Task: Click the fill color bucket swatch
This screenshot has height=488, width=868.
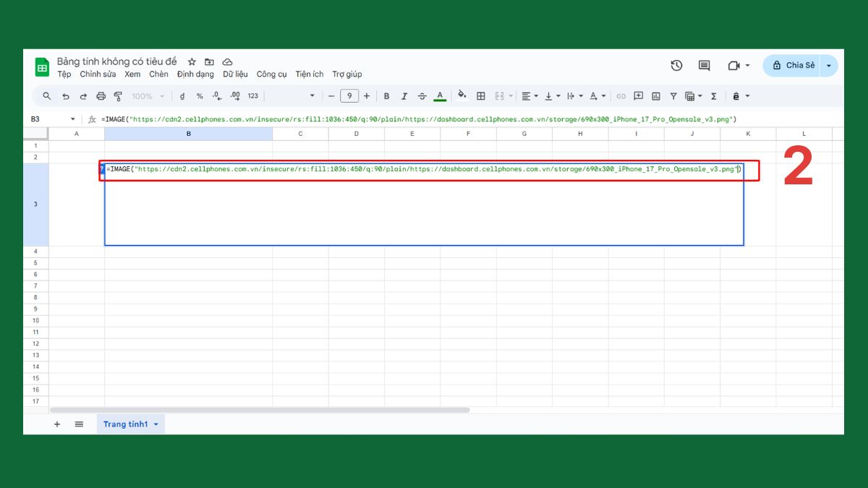Action: click(x=463, y=95)
